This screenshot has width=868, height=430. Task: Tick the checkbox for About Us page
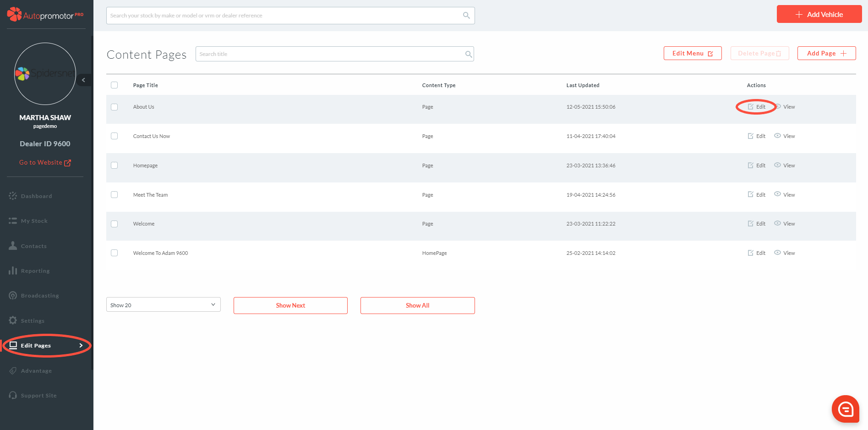(x=115, y=107)
